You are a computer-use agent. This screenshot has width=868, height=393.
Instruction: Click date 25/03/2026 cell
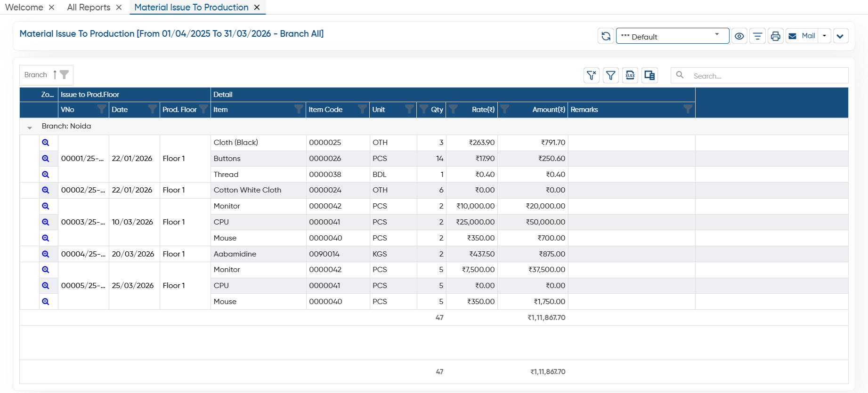click(134, 286)
